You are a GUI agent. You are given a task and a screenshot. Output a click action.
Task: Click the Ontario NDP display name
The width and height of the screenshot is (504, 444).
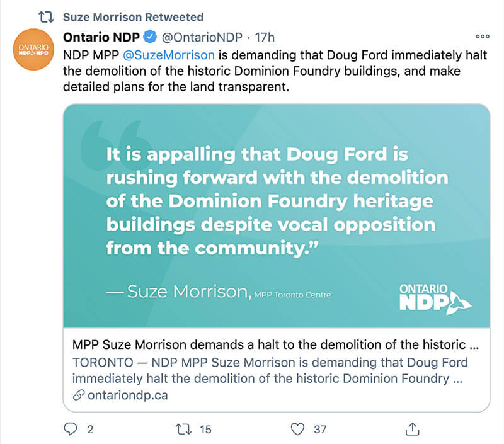pyautogui.click(x=101, y=37)
